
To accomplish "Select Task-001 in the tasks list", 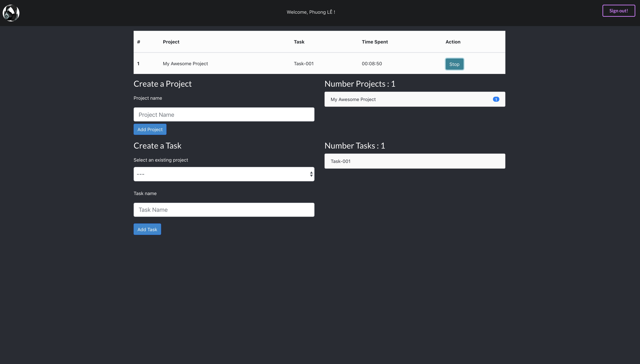I will click(340, 161).
